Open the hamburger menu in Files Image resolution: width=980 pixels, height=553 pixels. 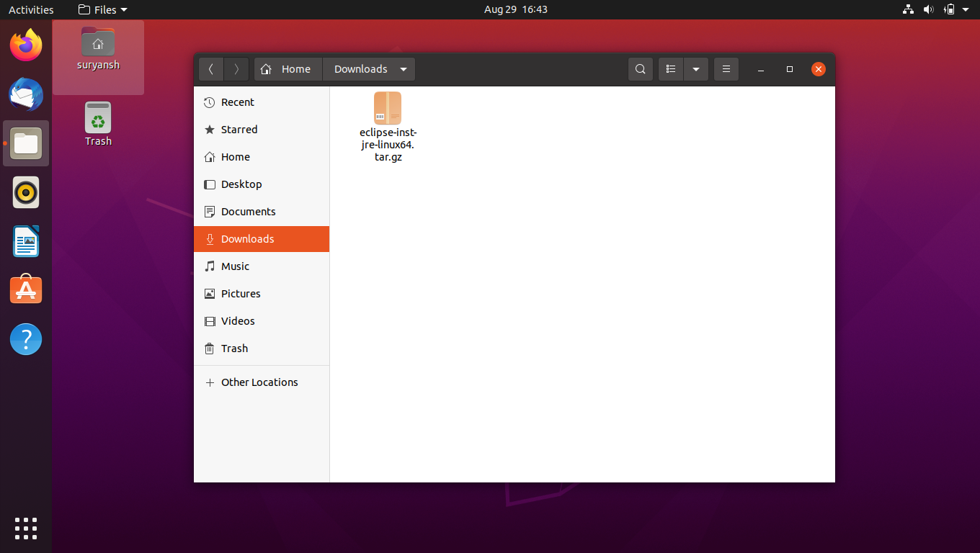coord(726,68)
